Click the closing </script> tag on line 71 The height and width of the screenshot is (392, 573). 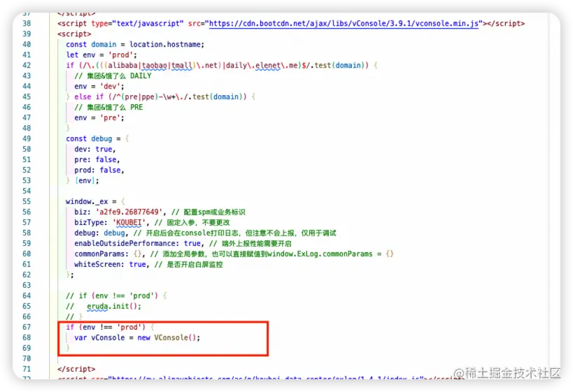click(x=76, y=370)
